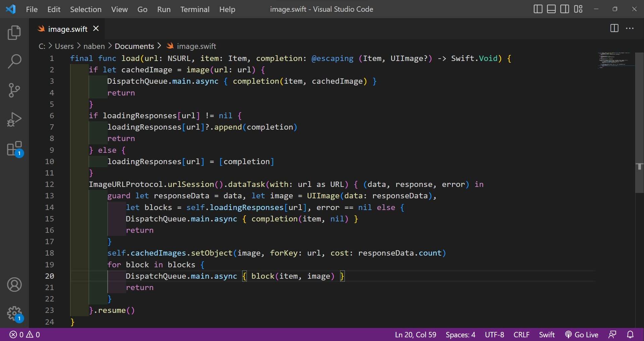Image resolution: width=644 pixels, height=341 pixels.
Task: Toggle the bottom panel layout button
Action: (x=551, y=9)
